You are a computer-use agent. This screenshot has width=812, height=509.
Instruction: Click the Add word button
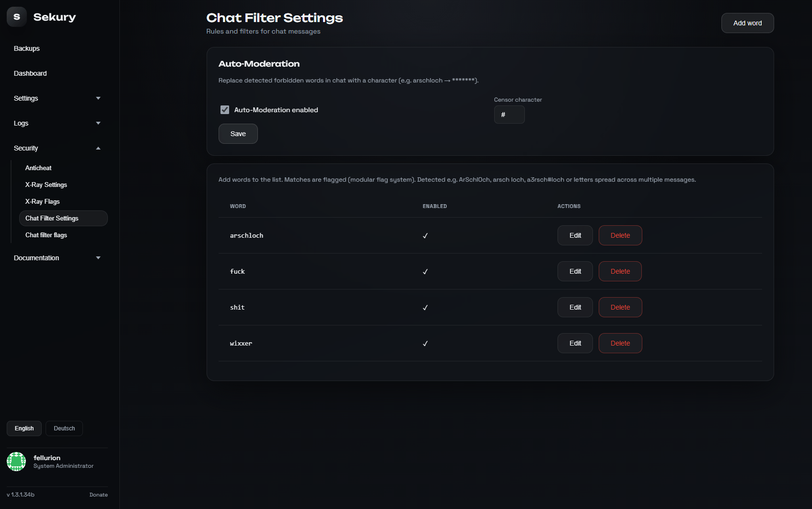tap(747, 23)
